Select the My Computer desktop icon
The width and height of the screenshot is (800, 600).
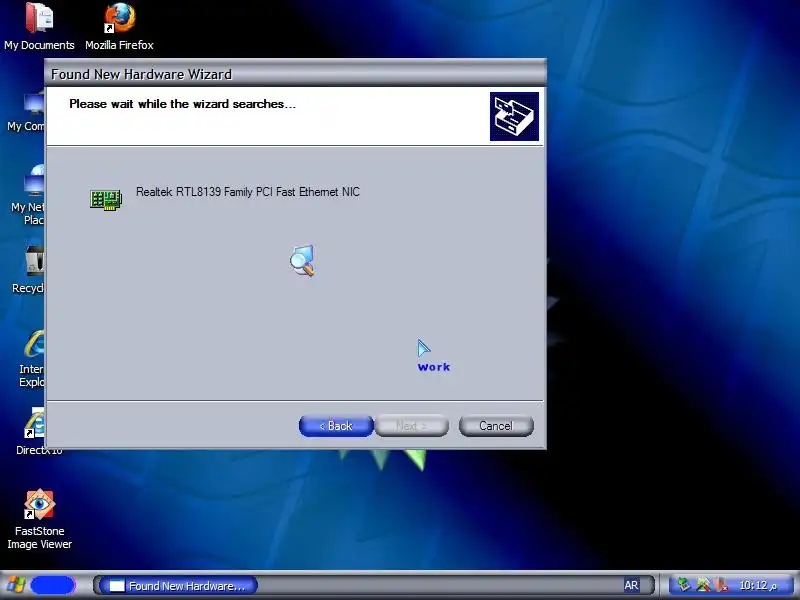click(26, 113)
